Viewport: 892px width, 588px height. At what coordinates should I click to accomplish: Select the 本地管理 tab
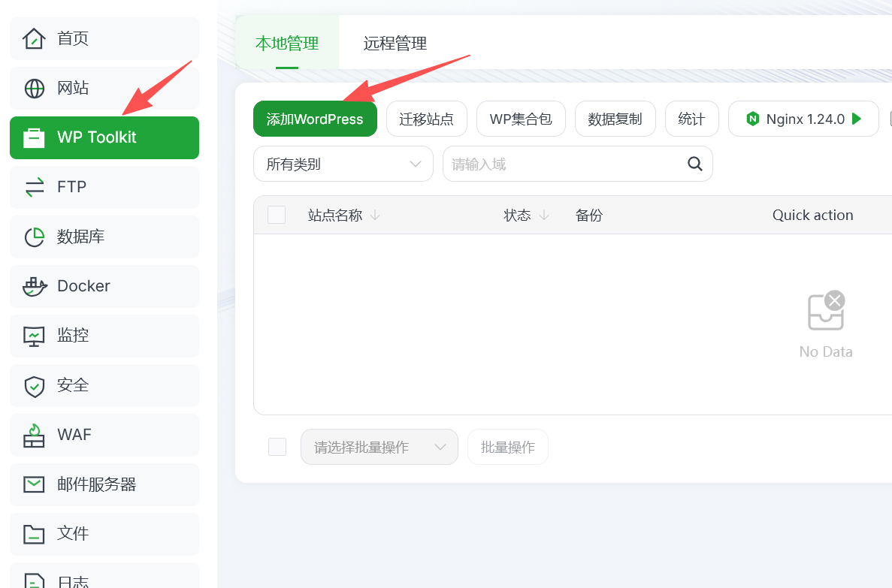coord(287,44)
